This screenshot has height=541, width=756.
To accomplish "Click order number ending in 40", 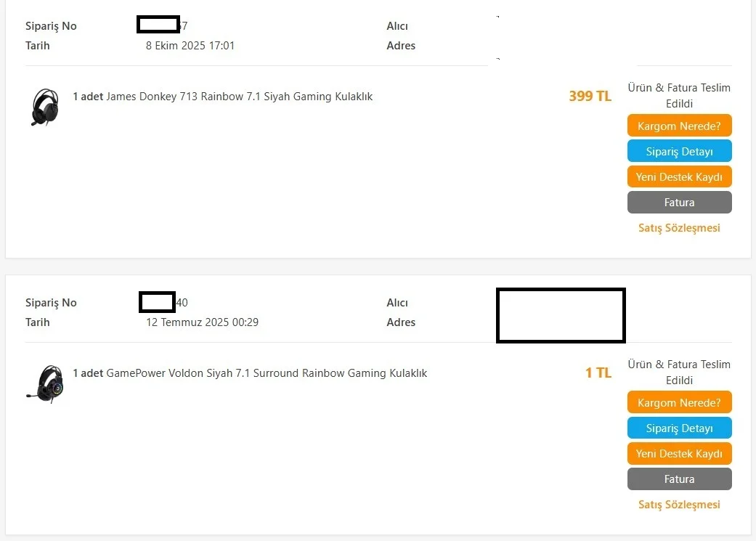I will coord(163,302).
